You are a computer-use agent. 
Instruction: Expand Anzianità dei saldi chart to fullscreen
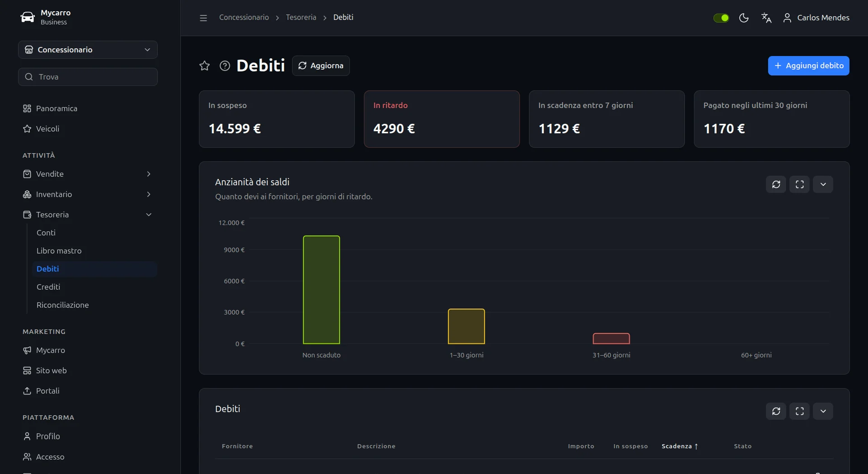(800, 184)
